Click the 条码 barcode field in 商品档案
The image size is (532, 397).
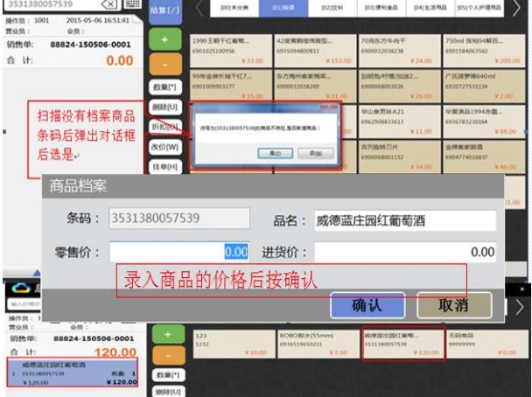tap(179, 218)
